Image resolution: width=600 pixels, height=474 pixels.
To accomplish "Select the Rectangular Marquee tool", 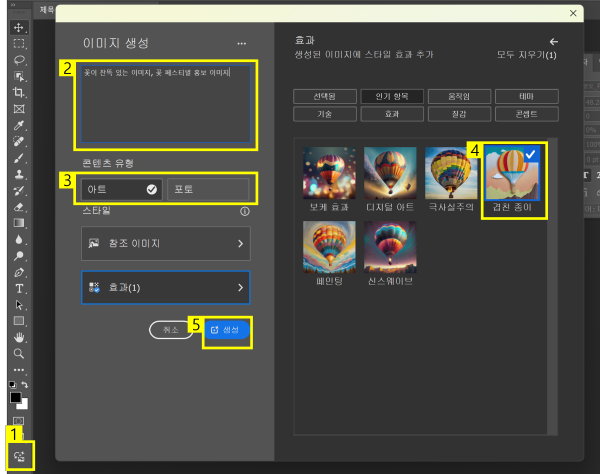I will point(18,44).
